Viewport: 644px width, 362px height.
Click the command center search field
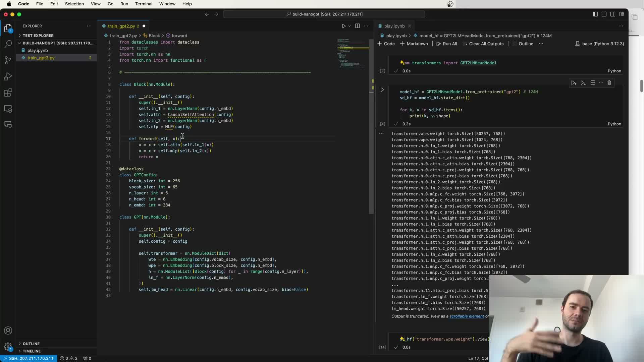point(324,14)
